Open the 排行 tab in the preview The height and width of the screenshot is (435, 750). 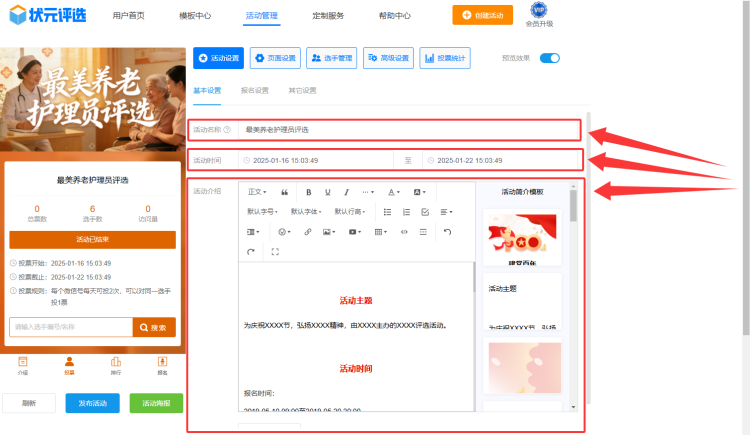(x=116, y=366)
